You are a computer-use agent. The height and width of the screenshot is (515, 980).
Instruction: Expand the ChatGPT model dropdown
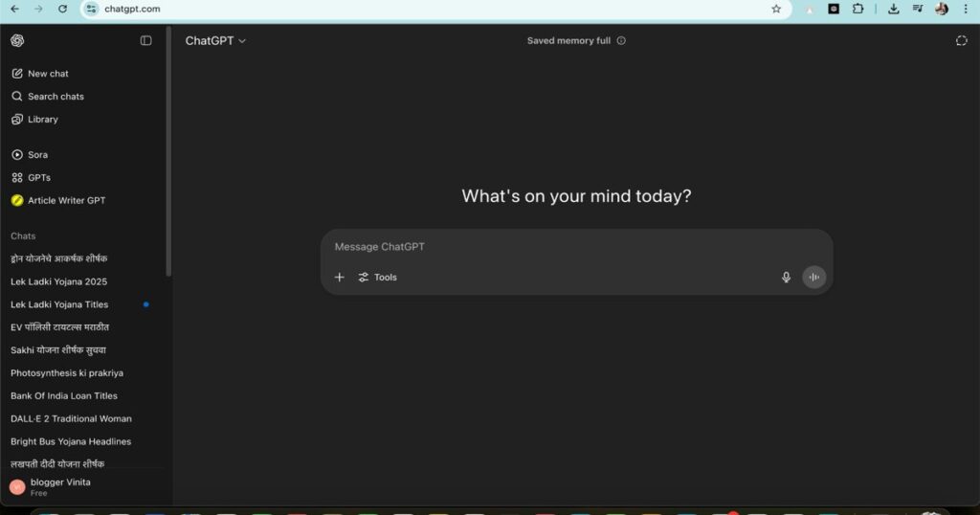pyautogui.click(x=215, y=40)
